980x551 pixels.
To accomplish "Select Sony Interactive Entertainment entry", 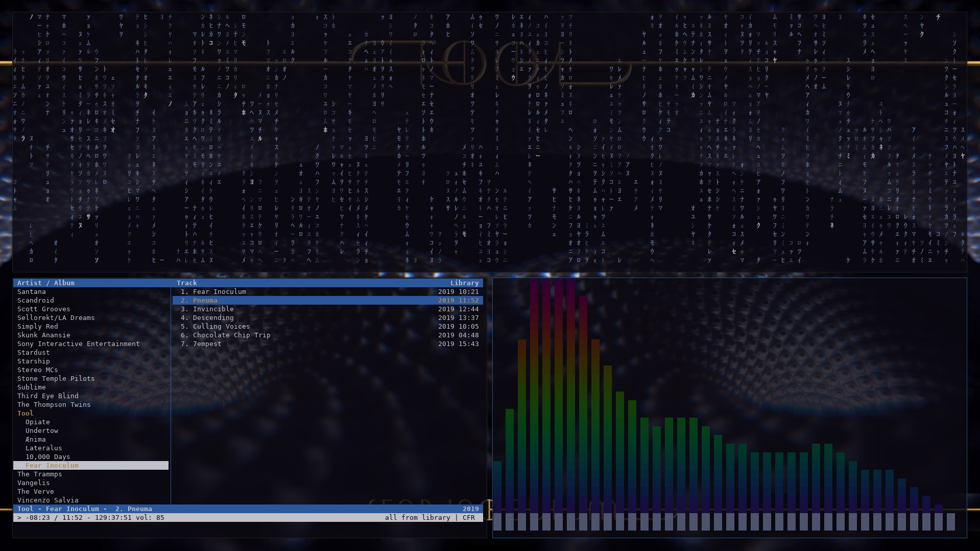I will [78, 344].
